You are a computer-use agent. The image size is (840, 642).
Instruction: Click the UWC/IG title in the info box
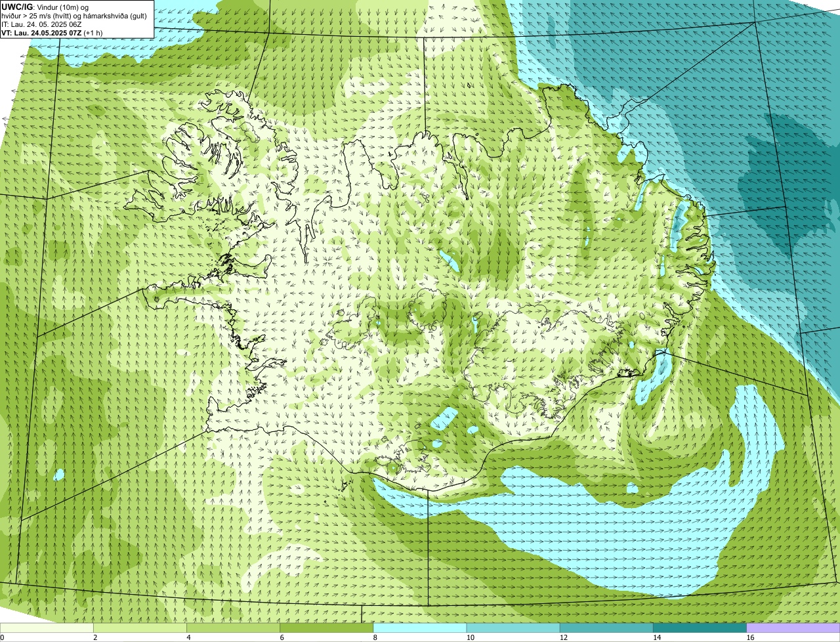click(17, 7)
